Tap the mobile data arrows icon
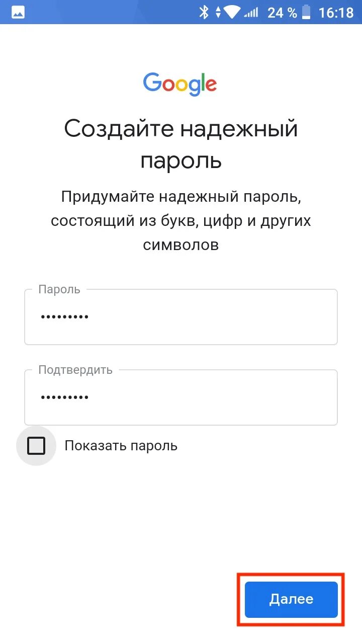 coord(218,13)
